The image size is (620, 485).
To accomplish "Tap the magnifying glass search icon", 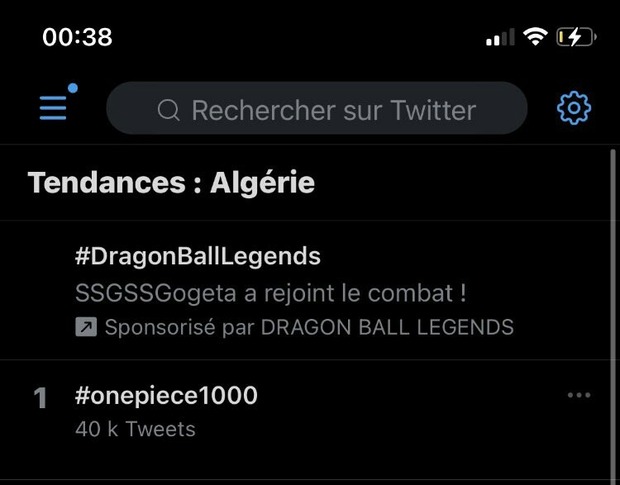I will [x=169, y=110].
